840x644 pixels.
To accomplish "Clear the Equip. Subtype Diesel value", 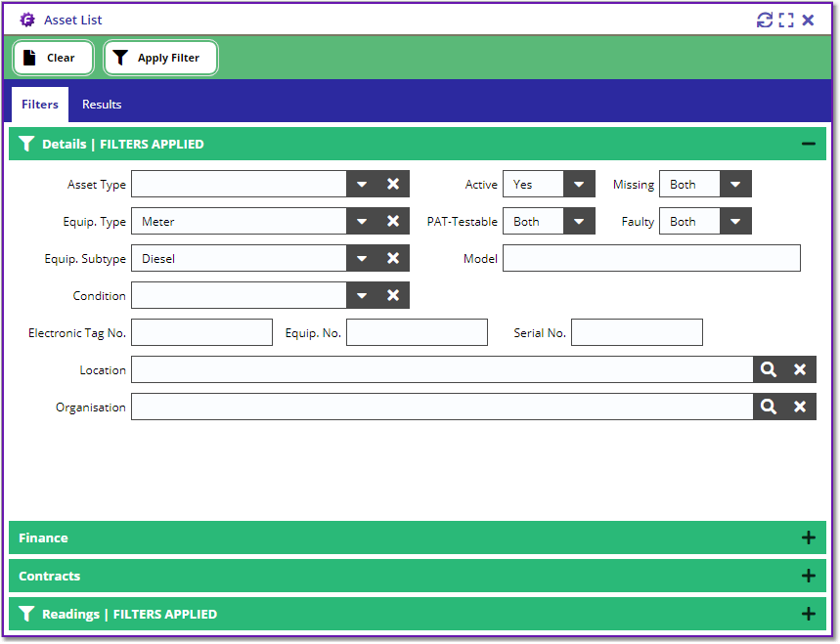I will pos(393,259).
